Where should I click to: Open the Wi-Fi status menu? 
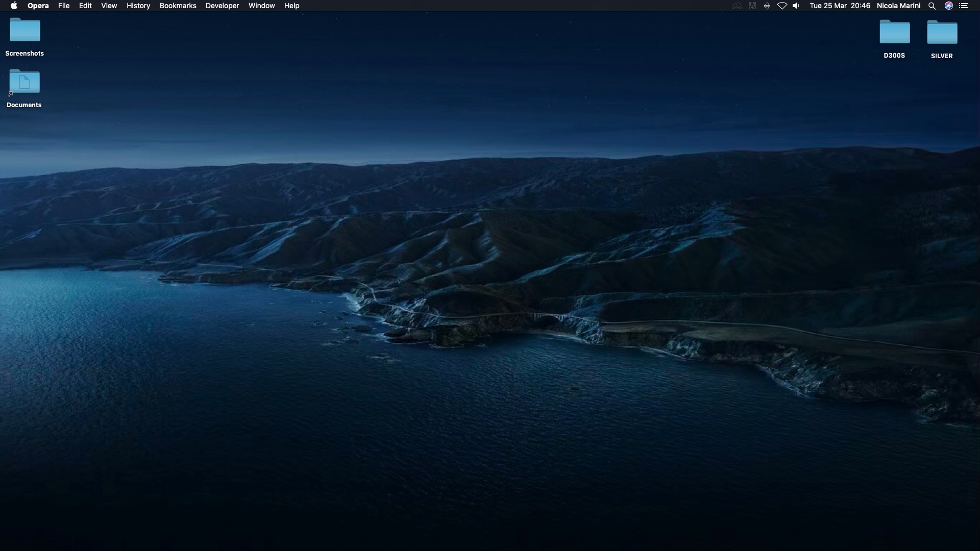782,6
